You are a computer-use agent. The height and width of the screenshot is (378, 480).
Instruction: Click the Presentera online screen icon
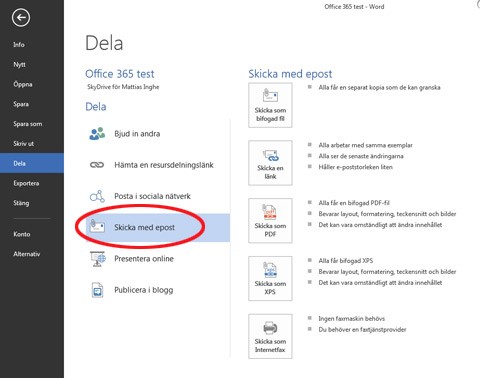[x=97, y=259]
